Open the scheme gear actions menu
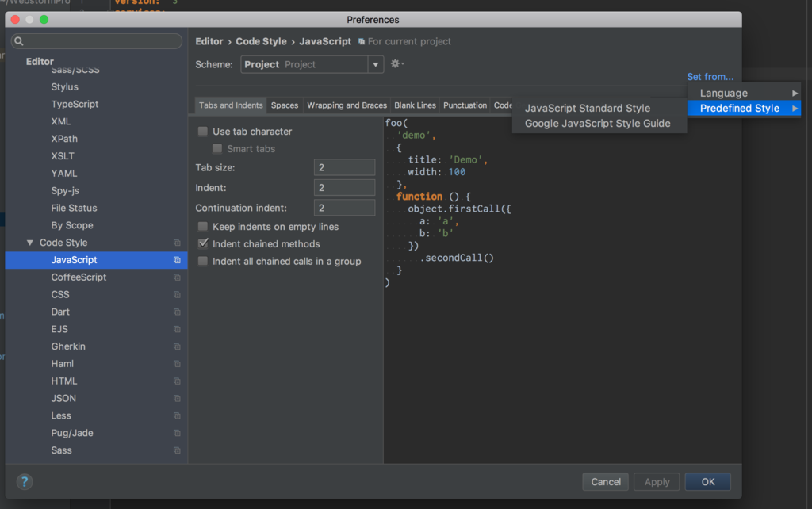 click(397, 63)
